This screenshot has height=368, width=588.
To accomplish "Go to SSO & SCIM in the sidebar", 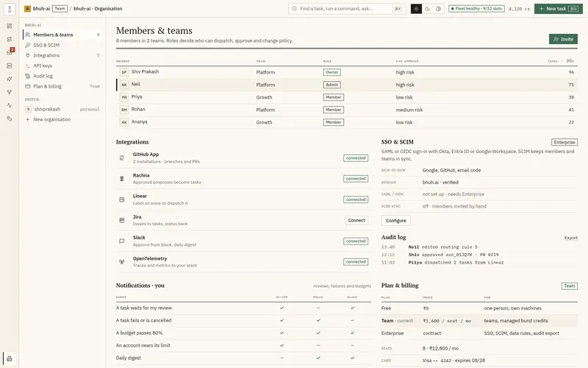I will (x=62, y=45).
